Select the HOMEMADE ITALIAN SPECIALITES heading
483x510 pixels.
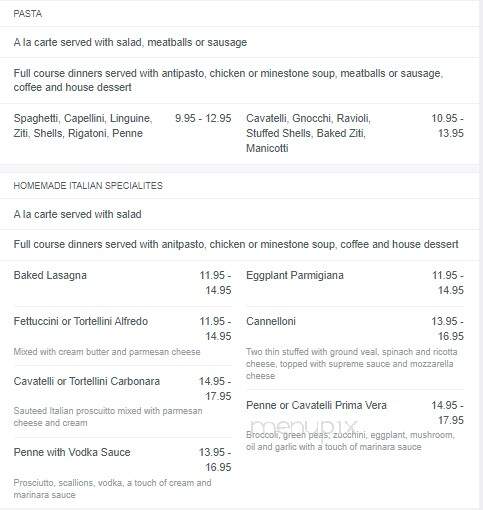(88, 186)
